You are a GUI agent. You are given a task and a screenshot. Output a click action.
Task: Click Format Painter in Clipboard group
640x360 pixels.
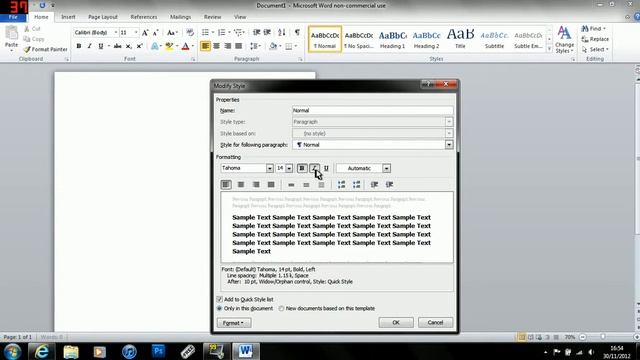click(45, 49)
